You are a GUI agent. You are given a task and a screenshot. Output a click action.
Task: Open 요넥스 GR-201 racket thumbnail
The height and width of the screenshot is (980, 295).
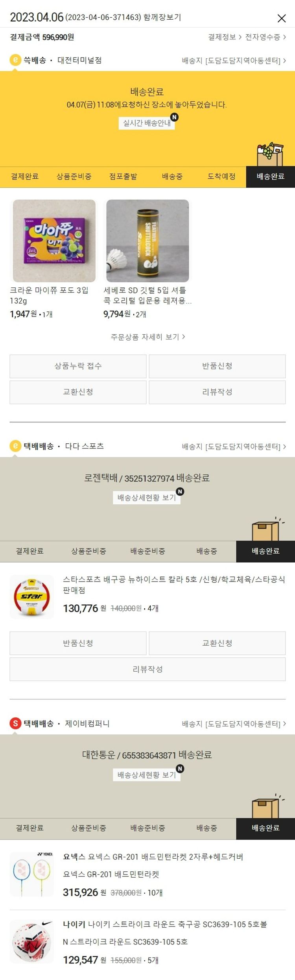pos(32,874)
